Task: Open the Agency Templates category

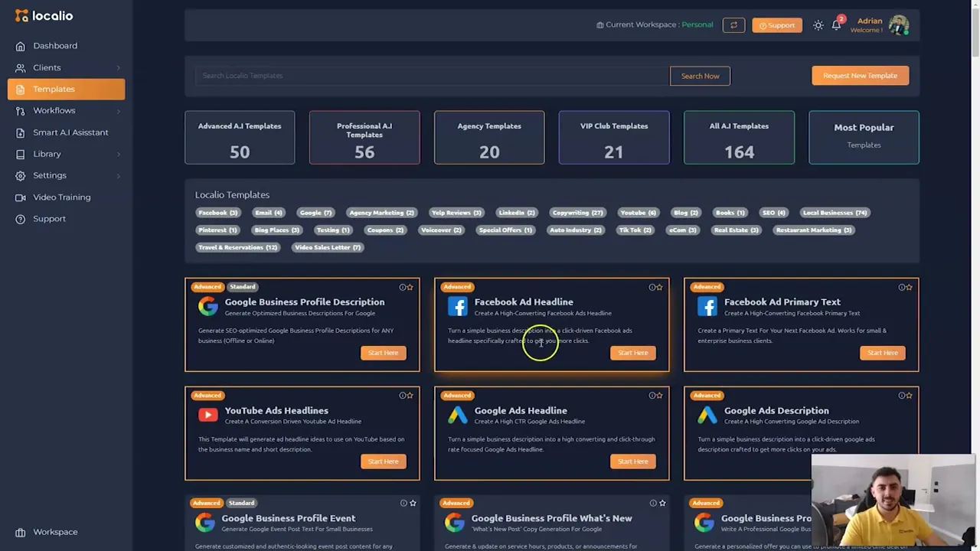Action: tap(489, 138)
